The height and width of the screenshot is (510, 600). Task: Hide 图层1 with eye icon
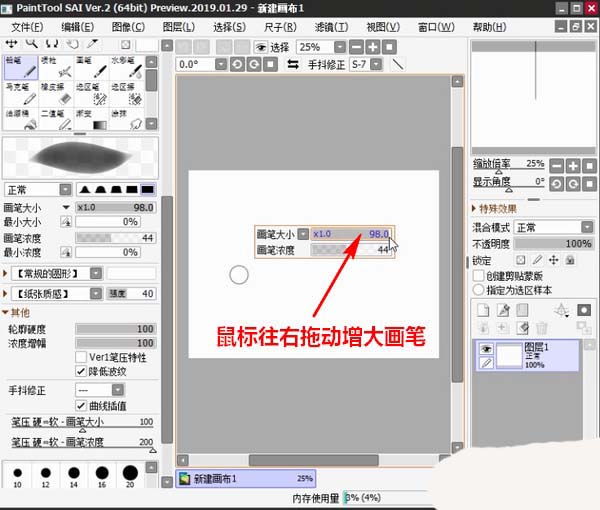coord(486,349)
